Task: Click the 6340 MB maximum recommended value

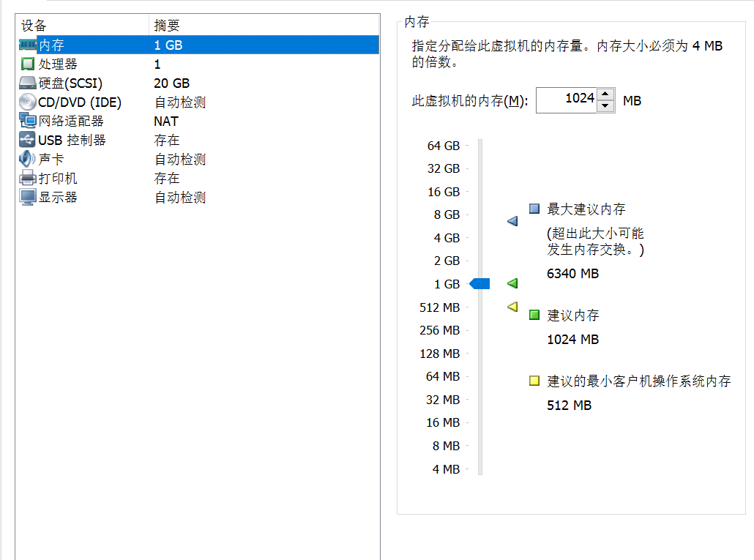Action: coord(572,274)
